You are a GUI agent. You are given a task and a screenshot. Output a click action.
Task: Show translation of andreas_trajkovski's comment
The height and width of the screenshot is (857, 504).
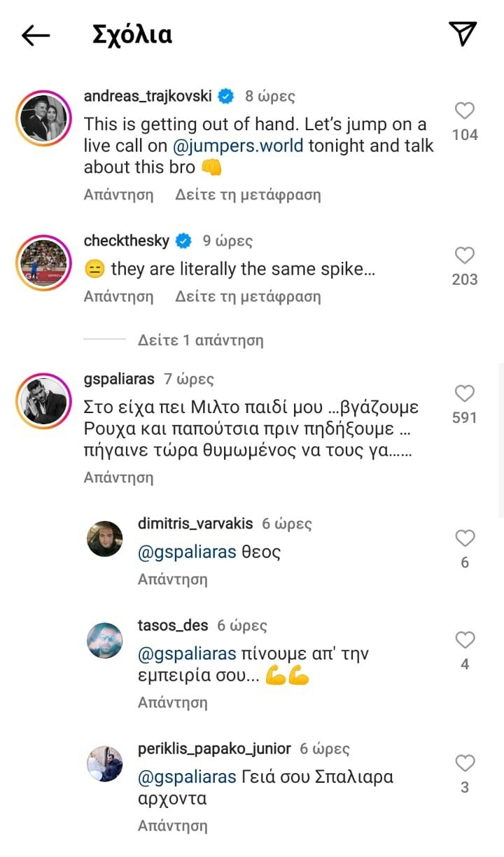pos(248,195)
